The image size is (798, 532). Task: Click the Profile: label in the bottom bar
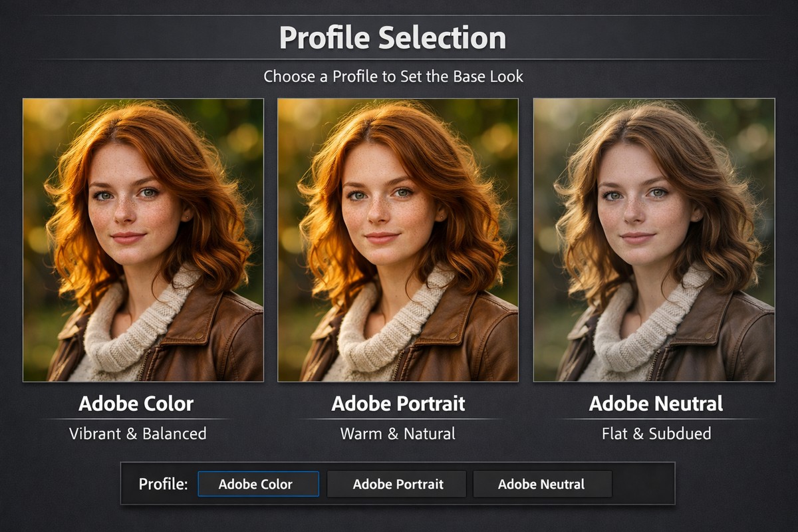(164, 484)
